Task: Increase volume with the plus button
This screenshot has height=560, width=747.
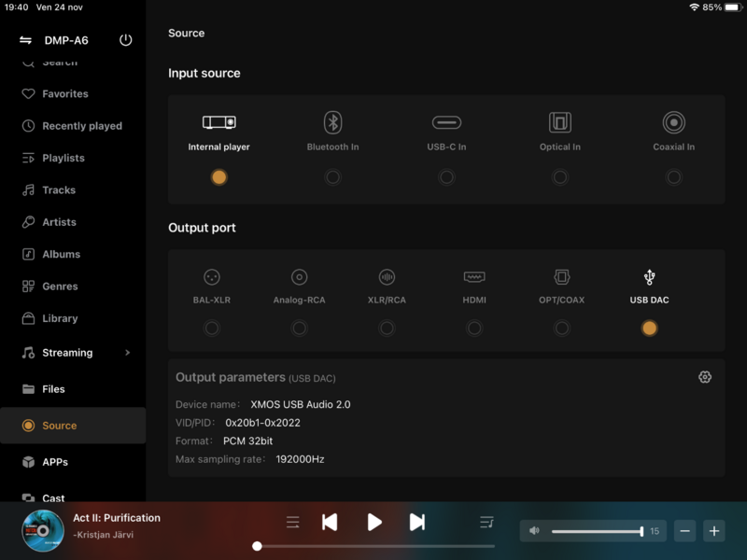Action: click(x=714, y=531)
